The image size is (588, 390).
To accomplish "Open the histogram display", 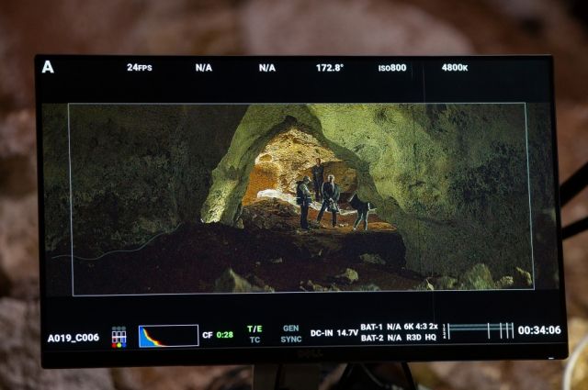I will (168, 336).
